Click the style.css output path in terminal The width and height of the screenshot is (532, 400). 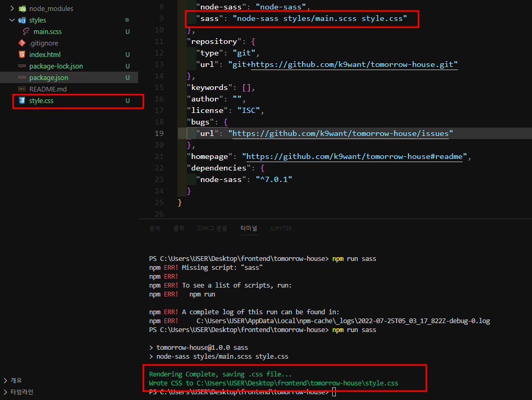[x=297, y=383]
